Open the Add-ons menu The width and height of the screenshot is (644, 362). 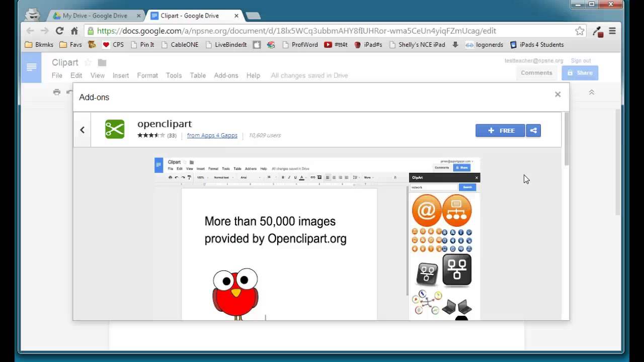coord(226,75)
